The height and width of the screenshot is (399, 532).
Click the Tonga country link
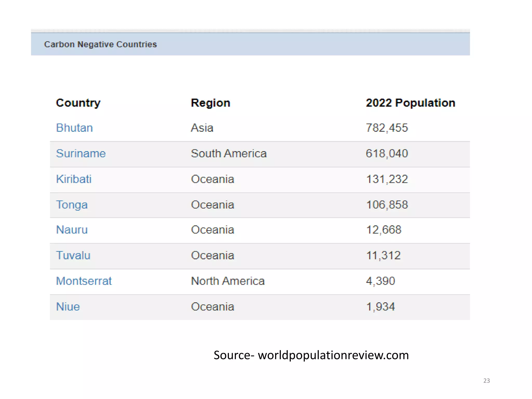pyautogui.click(x=72, y=205)
